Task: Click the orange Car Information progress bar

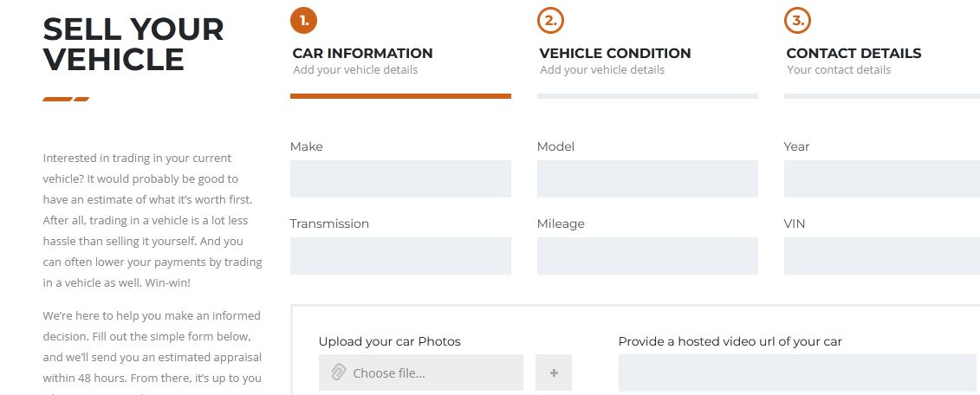Action: [x=400, y=96]
